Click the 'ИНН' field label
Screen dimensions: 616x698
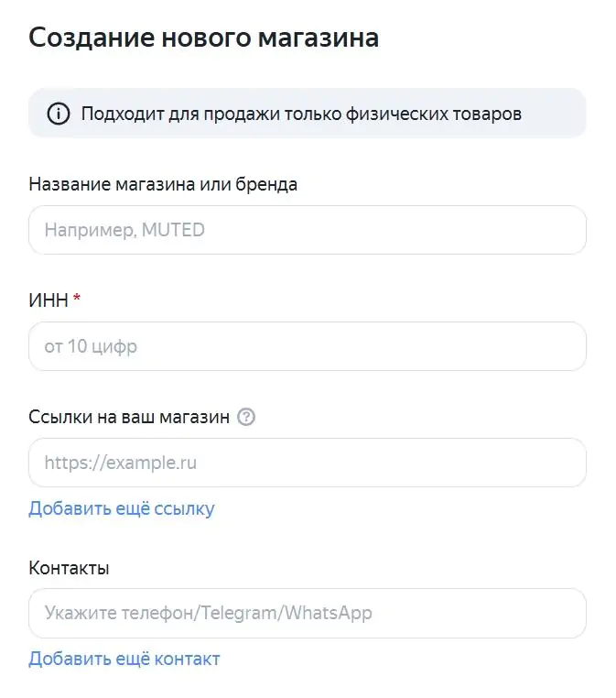(49, 300)
